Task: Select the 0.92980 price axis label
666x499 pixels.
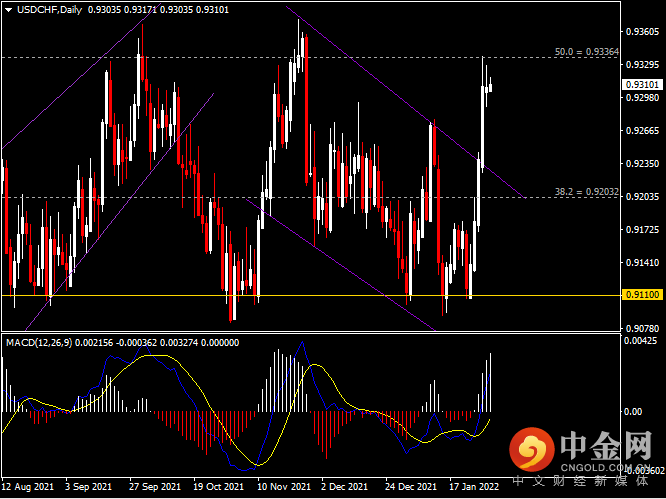Action: (x=642, y=97)
